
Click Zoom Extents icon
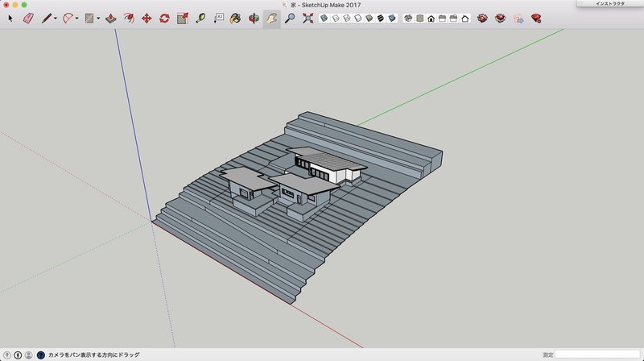[x=307, y=17]
